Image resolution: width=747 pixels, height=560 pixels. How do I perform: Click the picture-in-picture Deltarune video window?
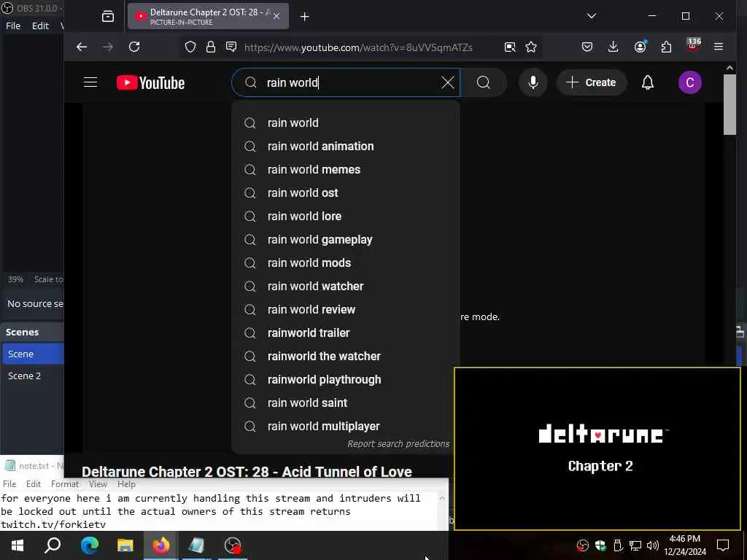[597, 448]
